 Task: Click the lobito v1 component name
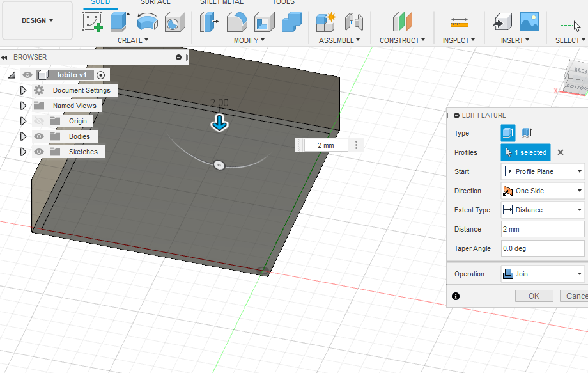coord(72,75)
